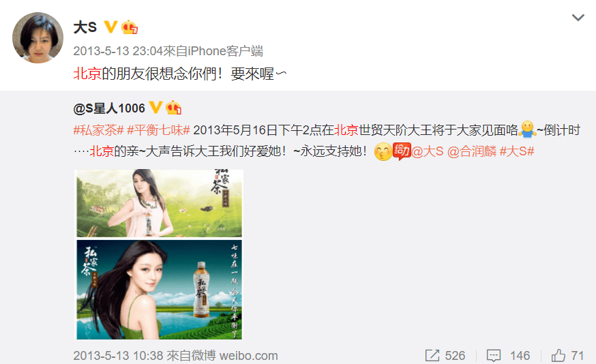
Task: Like the post with thumbs-up icon
Action: tap(558, 356)
